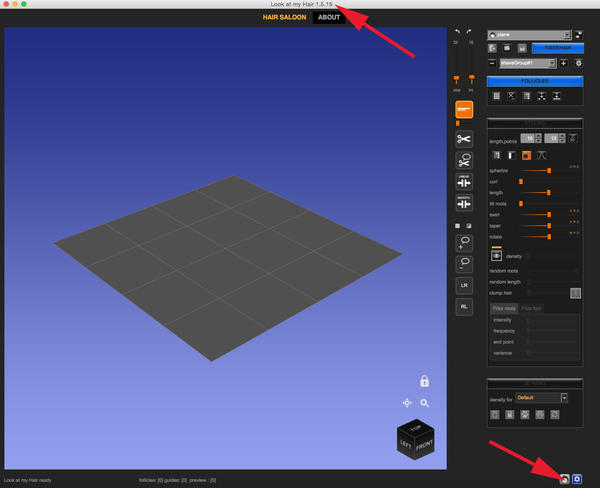
Task: Click the taper slider handle
Action: pyautogui.click(x=549, y=225)
